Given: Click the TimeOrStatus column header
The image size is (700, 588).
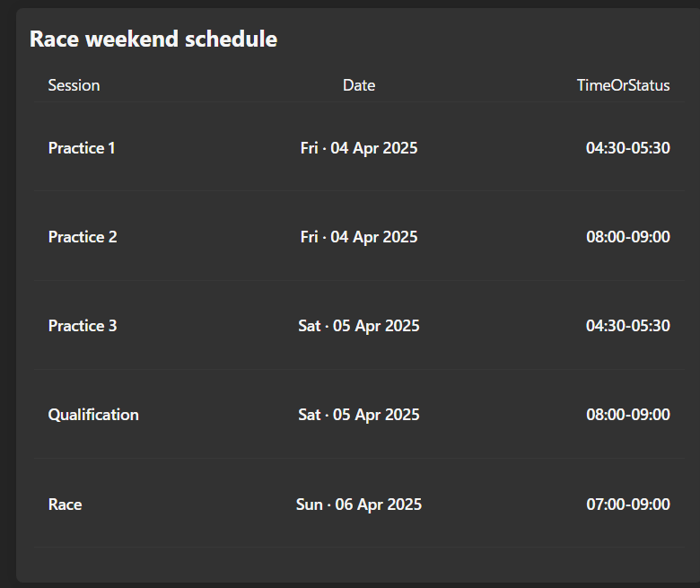Looking at the screenshot, I should (x=623, y=85).
